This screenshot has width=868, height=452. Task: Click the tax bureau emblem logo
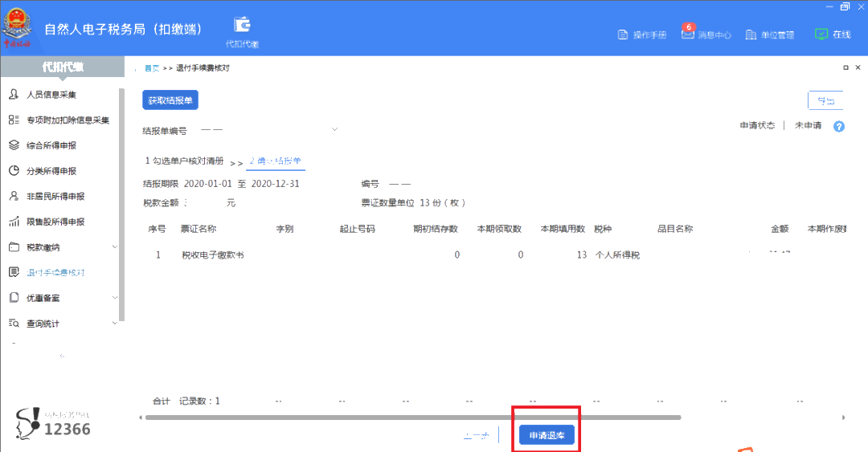17,27
